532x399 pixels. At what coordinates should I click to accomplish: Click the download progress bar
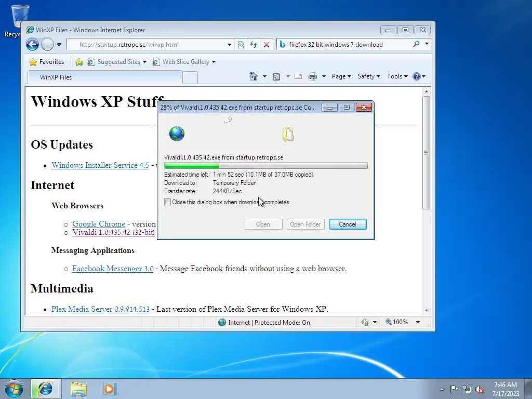click(x=265, y=166)
